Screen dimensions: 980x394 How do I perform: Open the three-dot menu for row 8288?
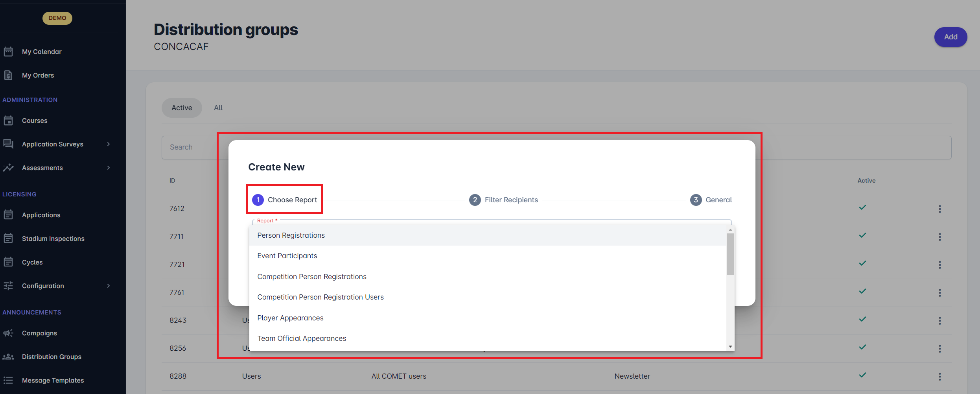click(939, 376)
